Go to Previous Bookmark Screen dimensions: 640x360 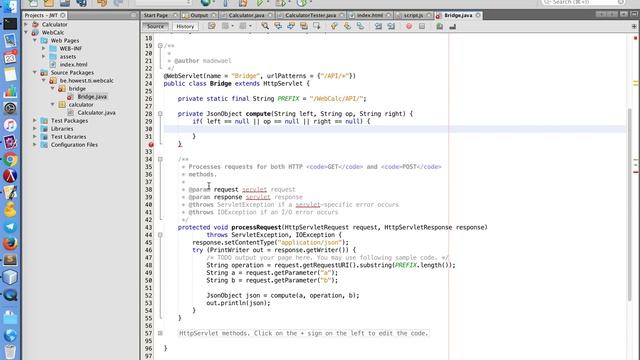click(334, 26)
